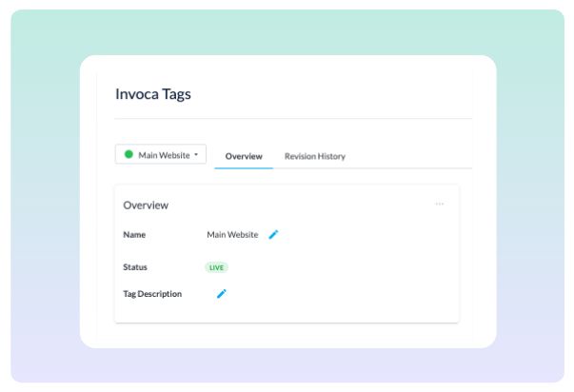
Task: Click the LIVE status badge
Action: 216,267
